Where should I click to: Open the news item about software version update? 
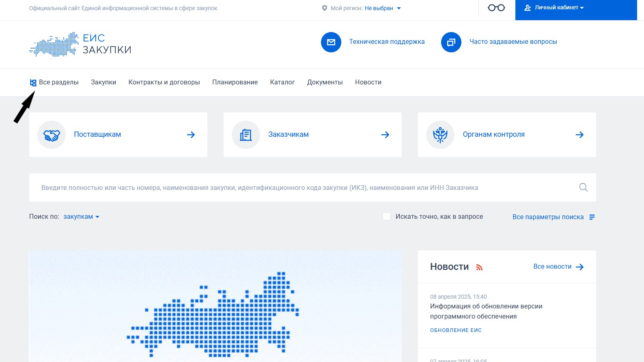486,311
